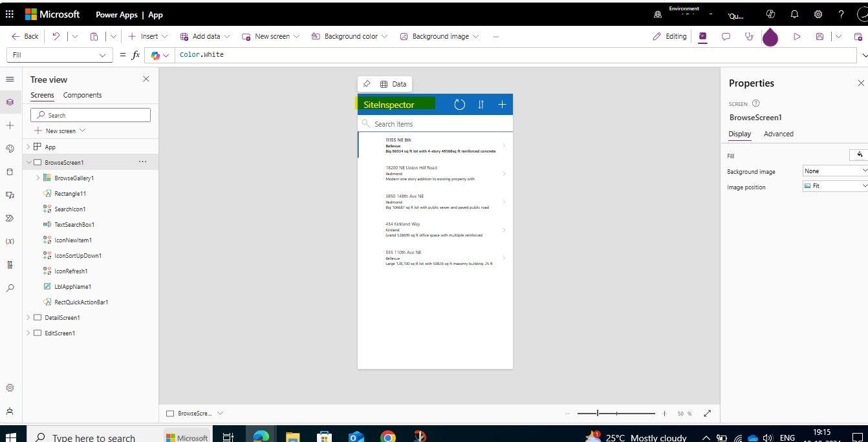The height and width of the screenshot is (442, 868).
Task: Open Background image None dropdown in Properties
Action: pyautogui.click(x=835, y=171)
